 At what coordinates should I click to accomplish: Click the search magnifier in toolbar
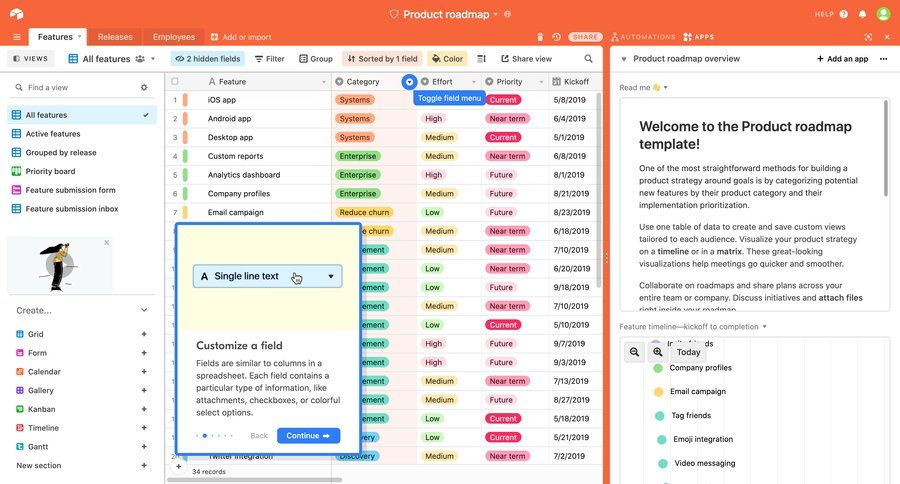[588, 59]
